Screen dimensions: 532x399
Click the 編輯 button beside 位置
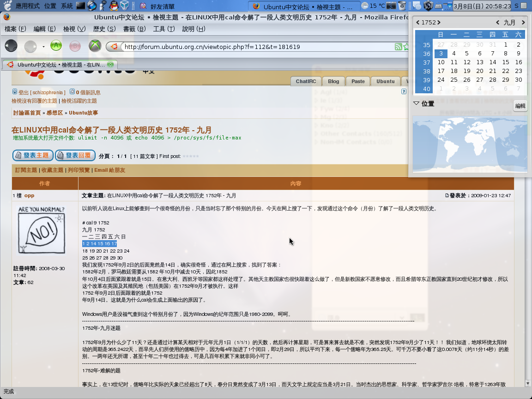click(x=520, y=106)
